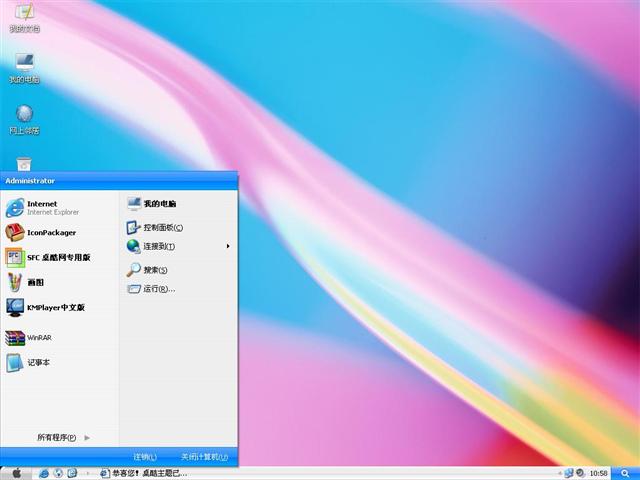Open the 我的文档 desktop icon
This screenshot has width=640, height=480.
coord(24,17)
